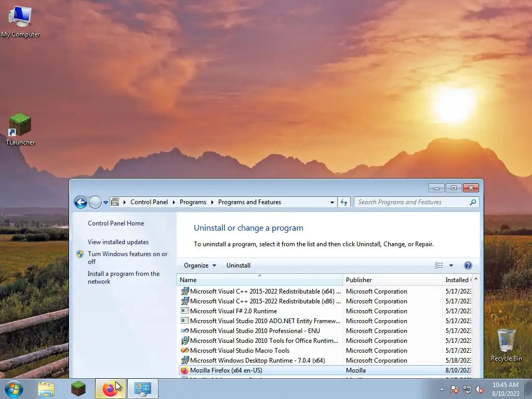Click the address bar Control Panel icon
Screen dimensions: 532x399
pyautogui.click(x=115, y=202)
